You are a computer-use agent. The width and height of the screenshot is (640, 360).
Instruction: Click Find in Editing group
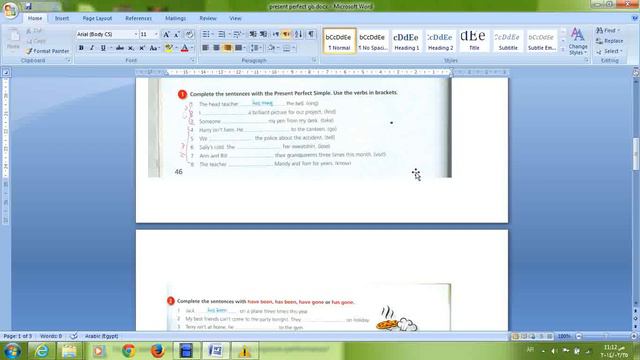pyautogui.click(x=608, y=31)
